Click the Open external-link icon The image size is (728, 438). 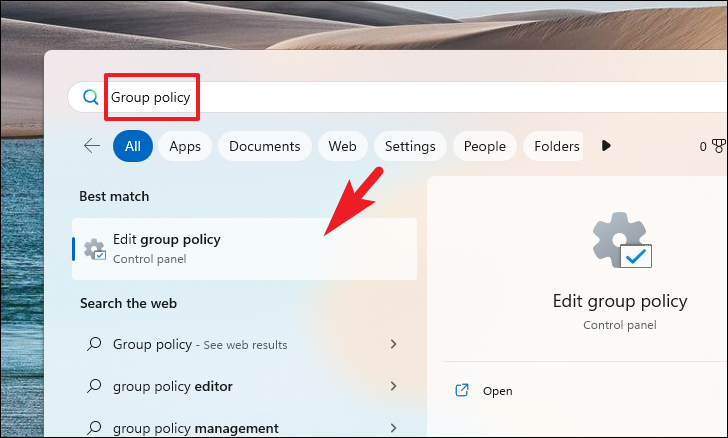[462, 390]
